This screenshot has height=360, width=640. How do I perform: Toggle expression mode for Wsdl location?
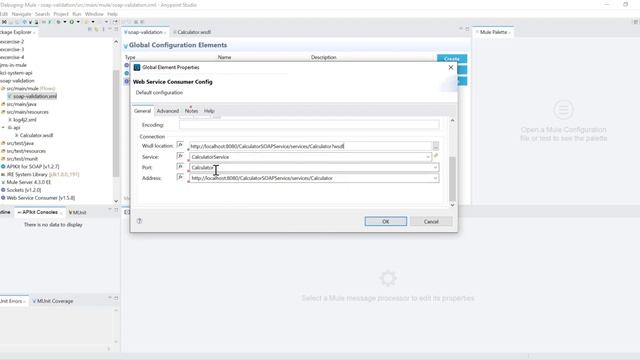click(180, 145)
